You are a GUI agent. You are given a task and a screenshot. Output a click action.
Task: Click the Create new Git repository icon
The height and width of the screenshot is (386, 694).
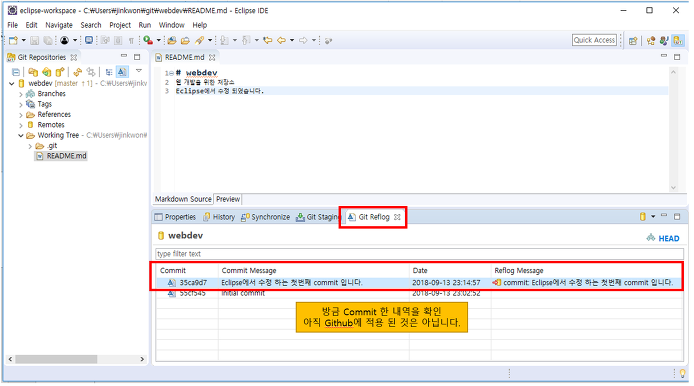pos(60,72)
